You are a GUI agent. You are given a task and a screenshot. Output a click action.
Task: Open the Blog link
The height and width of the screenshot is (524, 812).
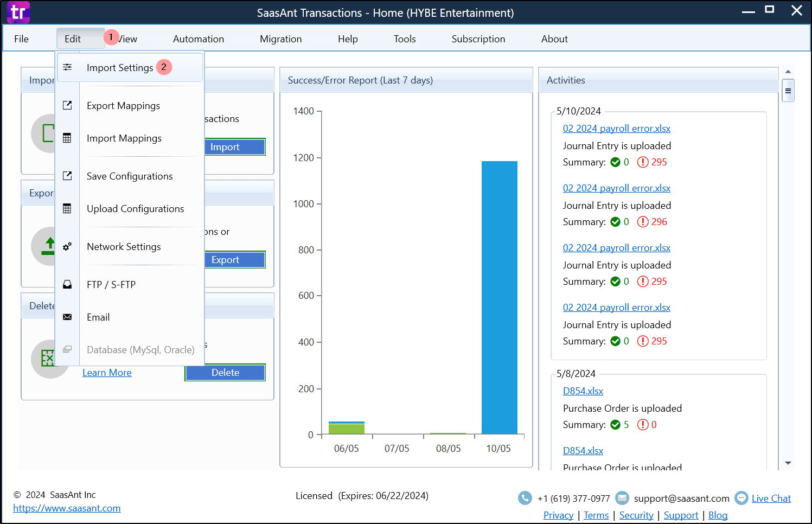click(x=718, y=515)
